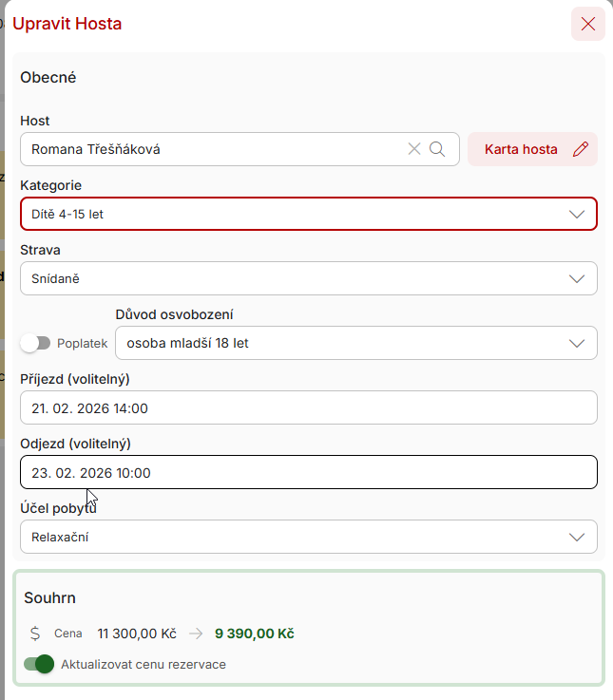Expand the Účel pobytu dropdown
This screenshot has height=700, width=613.
(x=308, y=537)
